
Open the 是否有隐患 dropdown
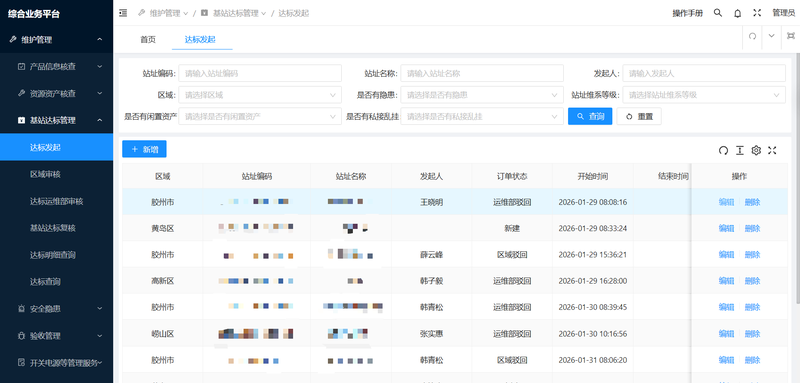(x=482, y=95)
